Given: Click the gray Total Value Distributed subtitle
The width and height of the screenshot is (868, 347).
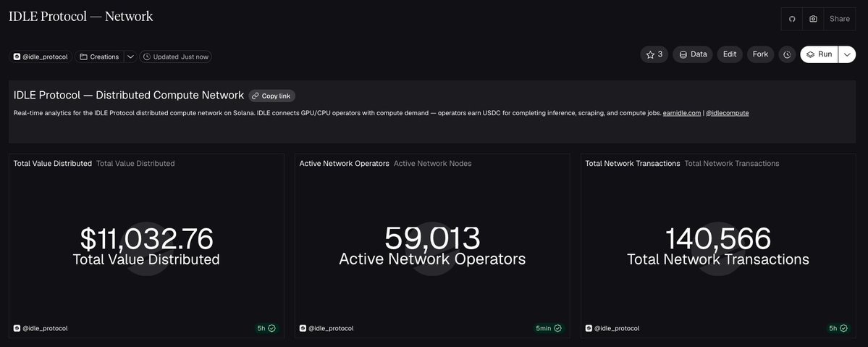Looking at the screenshot, I should pyautogui.click(x=135, y=164).
